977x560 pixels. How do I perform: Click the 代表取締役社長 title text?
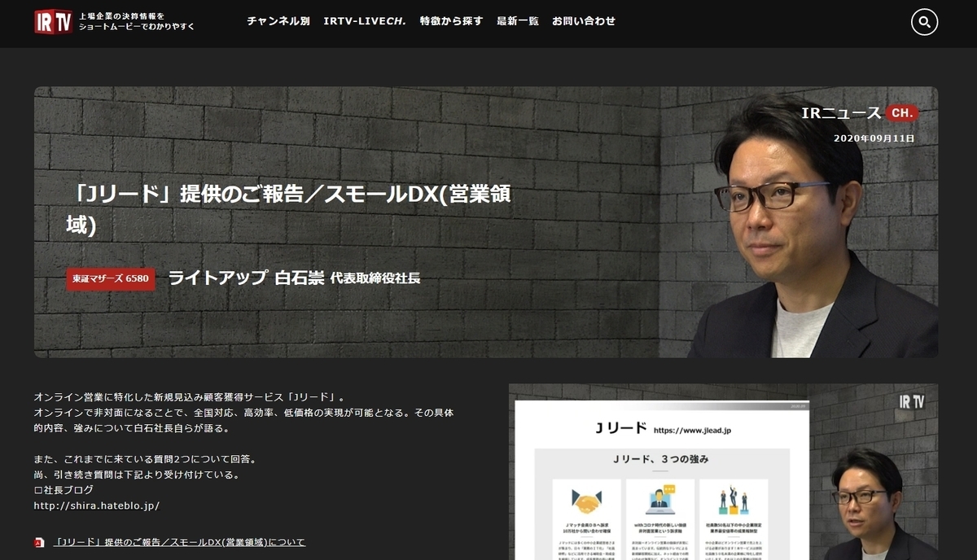pos(375,278)
